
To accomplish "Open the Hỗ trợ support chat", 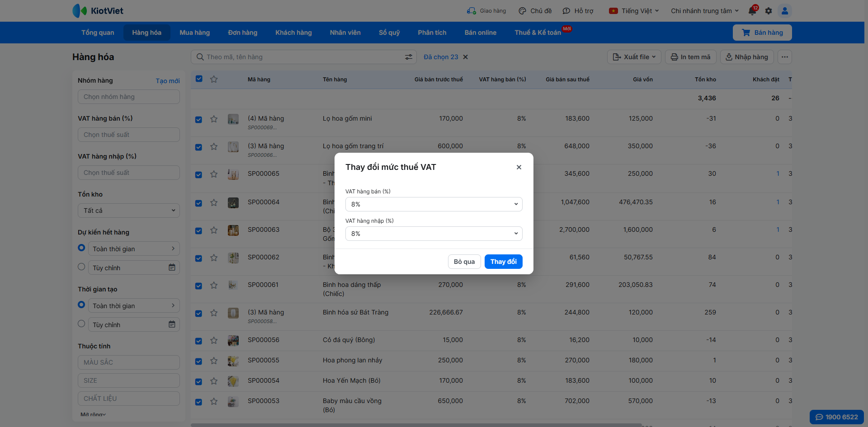I will pyautogui.click(x=578, y=11).
